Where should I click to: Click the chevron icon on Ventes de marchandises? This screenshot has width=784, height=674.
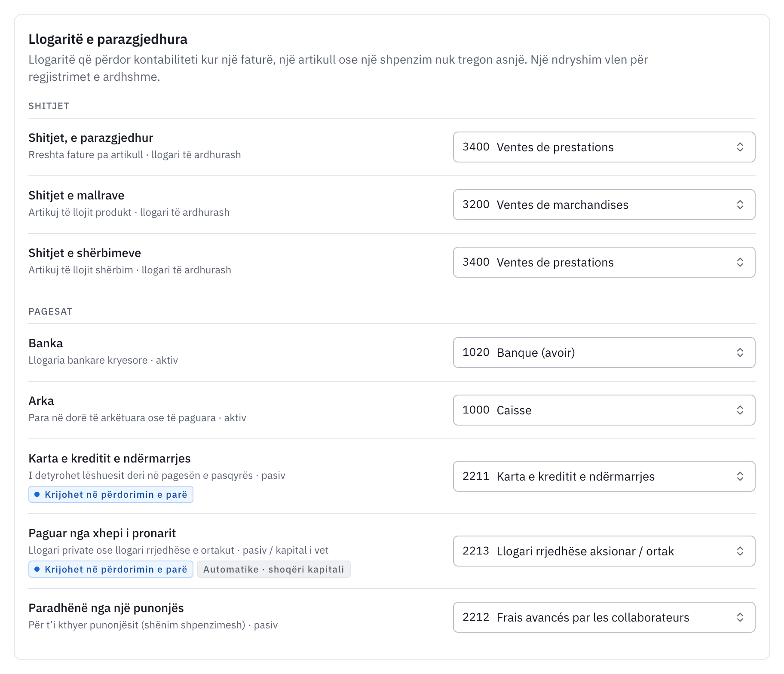coord(740,205)
